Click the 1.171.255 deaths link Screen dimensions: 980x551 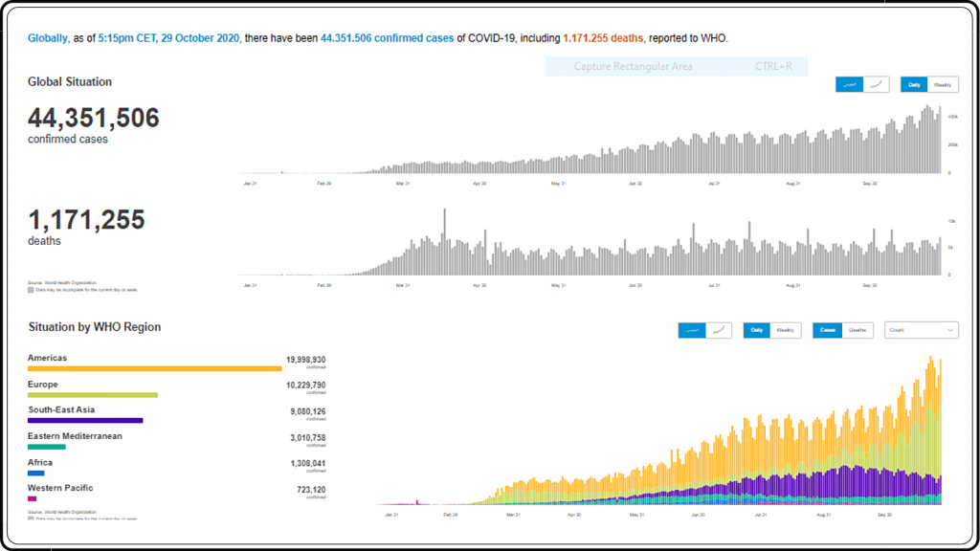[603, 38]
